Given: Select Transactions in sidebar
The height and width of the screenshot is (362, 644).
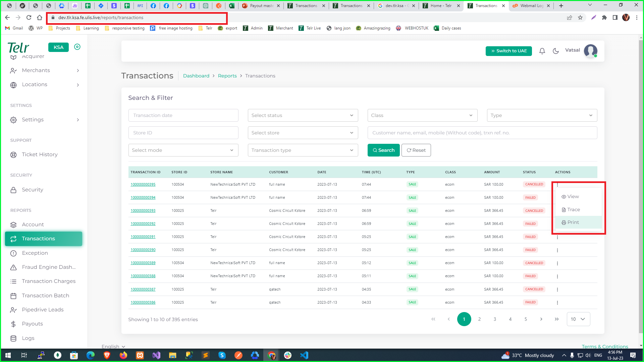Looking at the screenshot, I should coord(44,239).
